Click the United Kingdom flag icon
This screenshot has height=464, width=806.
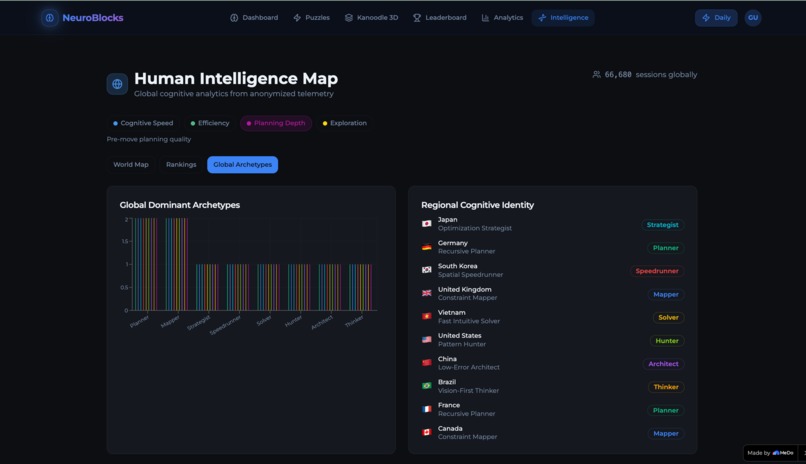click(x=427, y=293)
